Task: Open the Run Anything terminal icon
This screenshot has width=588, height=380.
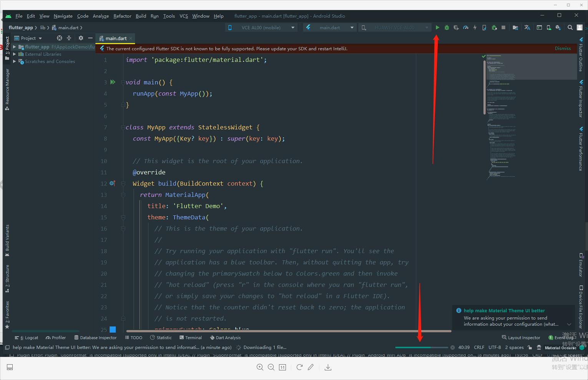Action: 539,28
